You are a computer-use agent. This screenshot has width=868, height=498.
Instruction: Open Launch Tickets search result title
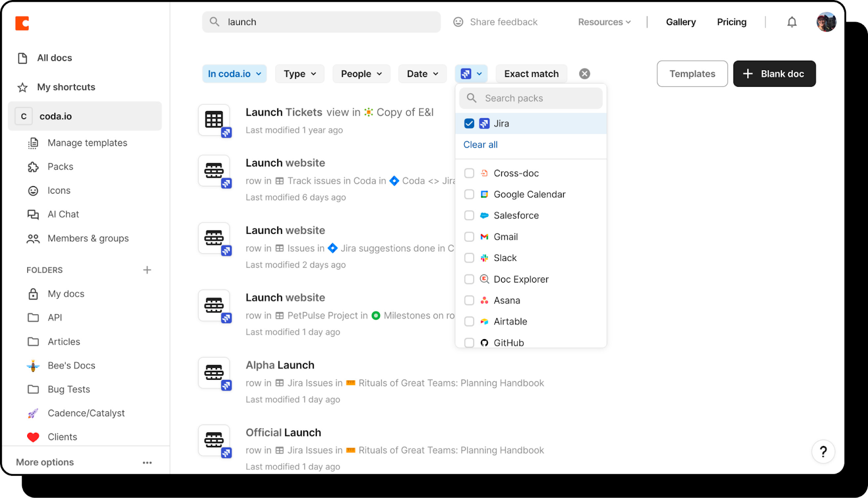pos(284,112)
